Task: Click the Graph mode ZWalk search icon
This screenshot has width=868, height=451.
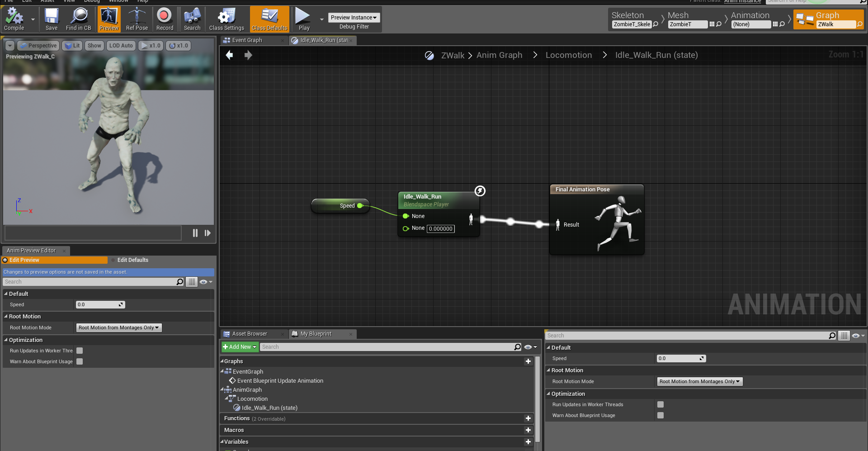Action: (859, 24)
